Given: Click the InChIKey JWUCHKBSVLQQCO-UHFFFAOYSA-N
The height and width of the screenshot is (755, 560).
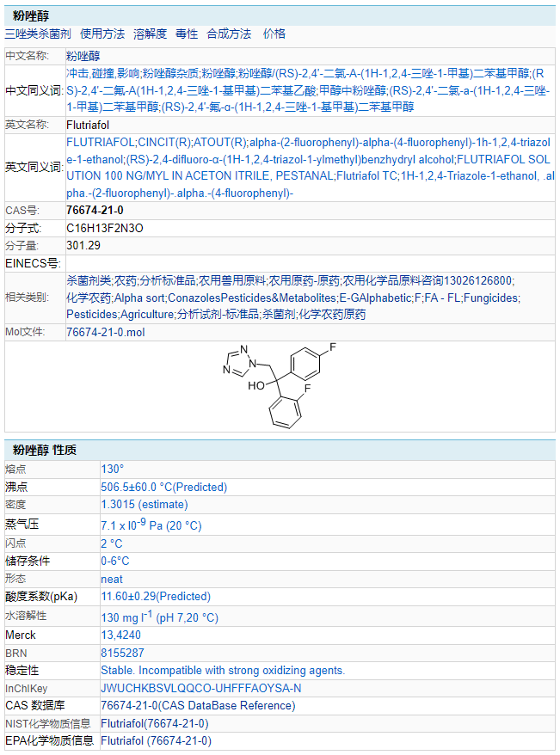Looking at the screenshot, I should click(201, 689).
